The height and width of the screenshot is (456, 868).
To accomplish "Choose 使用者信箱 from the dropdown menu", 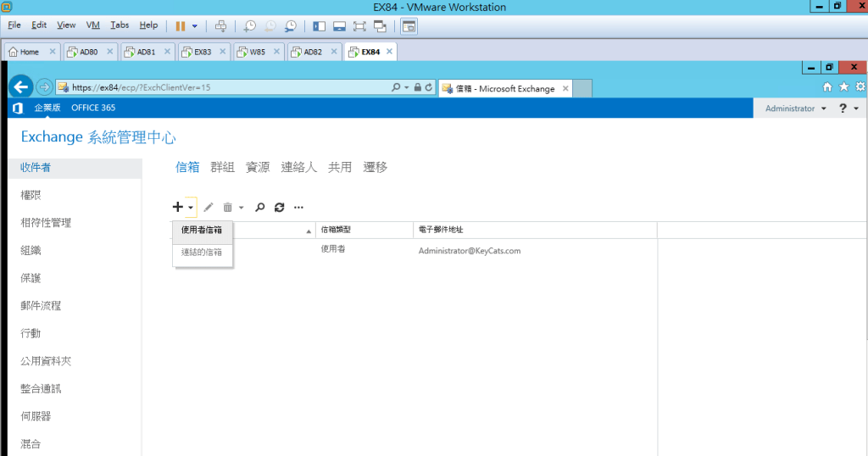I will tap(202, 230).
